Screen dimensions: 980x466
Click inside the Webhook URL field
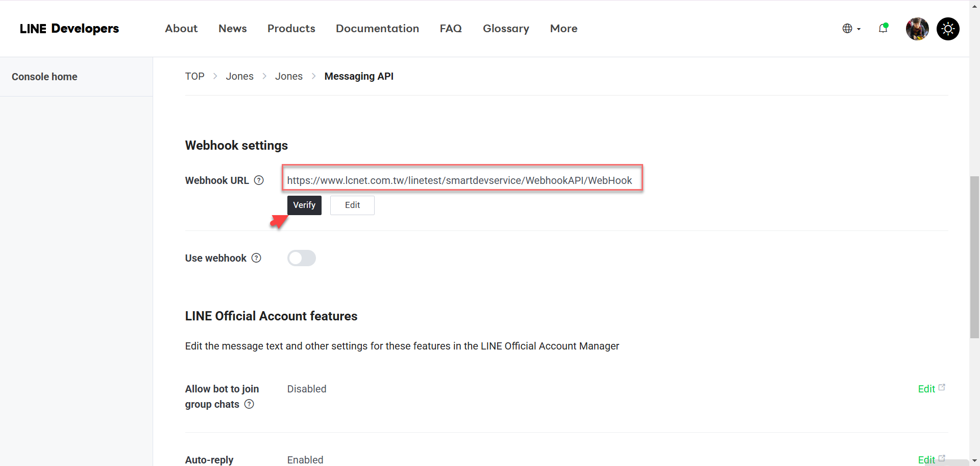pyautogui.click(x=459, y=180)
